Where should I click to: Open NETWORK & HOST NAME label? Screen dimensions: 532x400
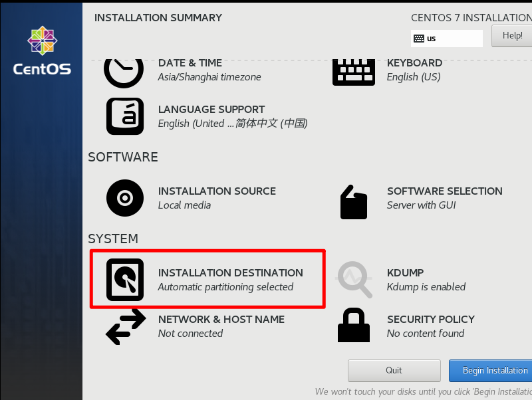point(221,320)
